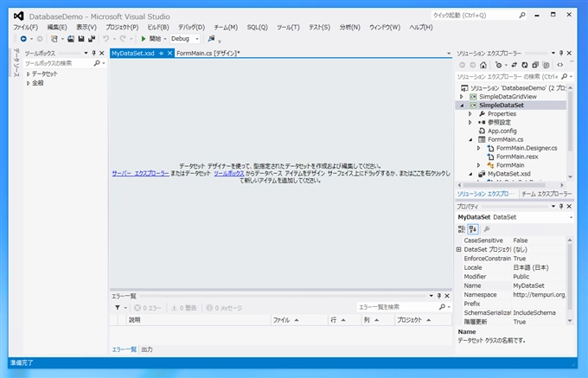
Task: Click the Visual Studio logo in title bar
Action: click(x=19, y=16)
